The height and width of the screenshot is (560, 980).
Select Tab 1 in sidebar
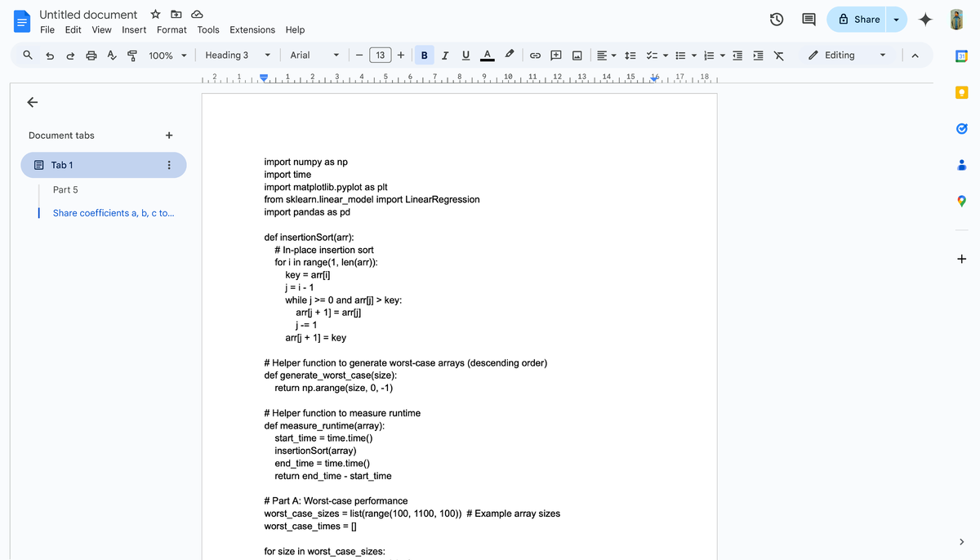point(104,165)
